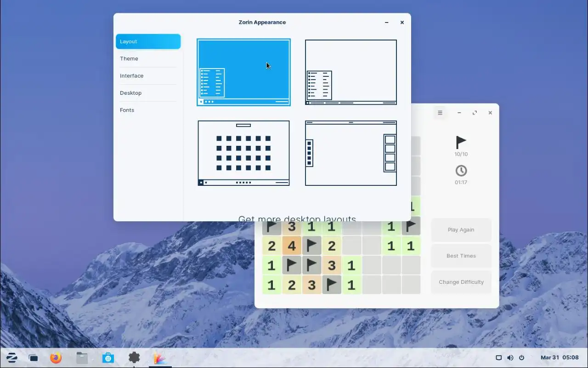Click Change Difficulty in Mines
588x368 pixels.
461,282
